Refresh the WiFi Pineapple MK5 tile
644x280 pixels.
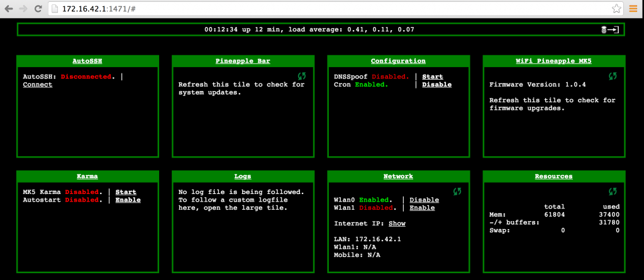613,76
